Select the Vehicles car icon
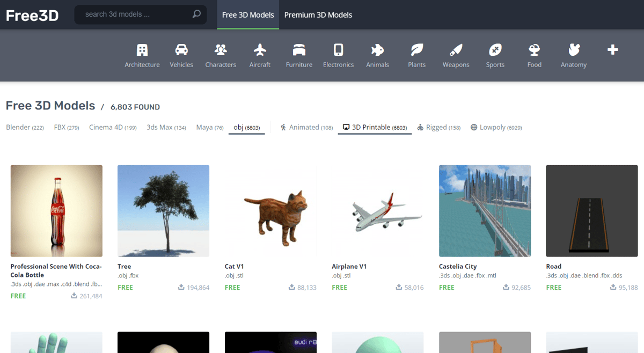The height and width of the screenshot is (353, 644). (181, 50)
